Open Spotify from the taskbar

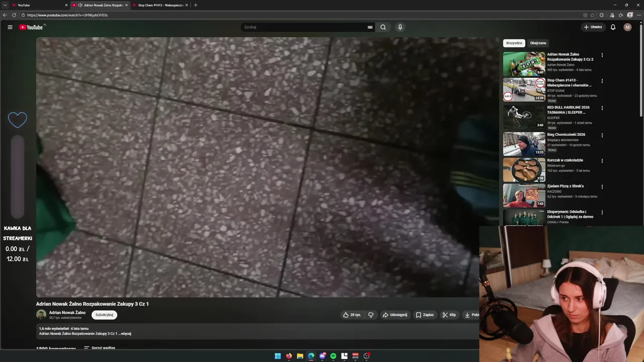pos(333,356)
